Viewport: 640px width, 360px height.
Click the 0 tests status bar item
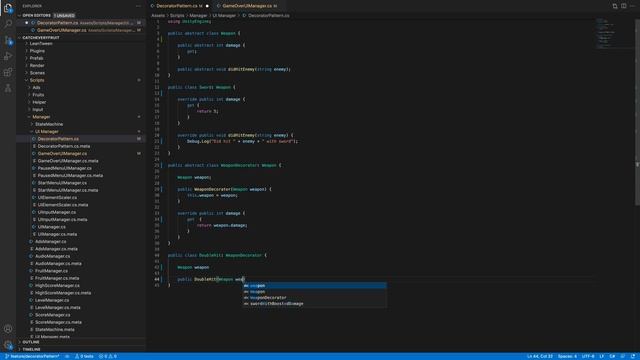click(x=84, y=356)
